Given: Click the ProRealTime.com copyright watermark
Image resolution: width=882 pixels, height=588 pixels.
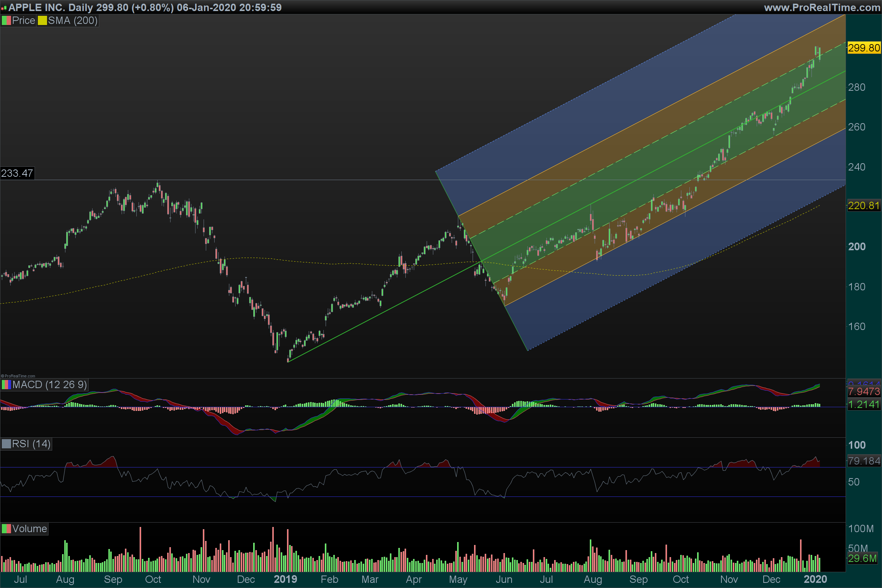Looking at the screenshot, I should click(18, 376).
